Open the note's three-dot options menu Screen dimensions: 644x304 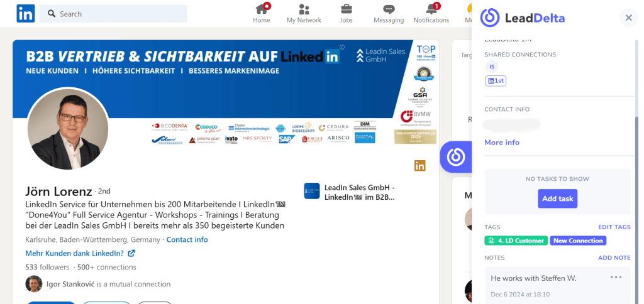(x=616, y=278)
